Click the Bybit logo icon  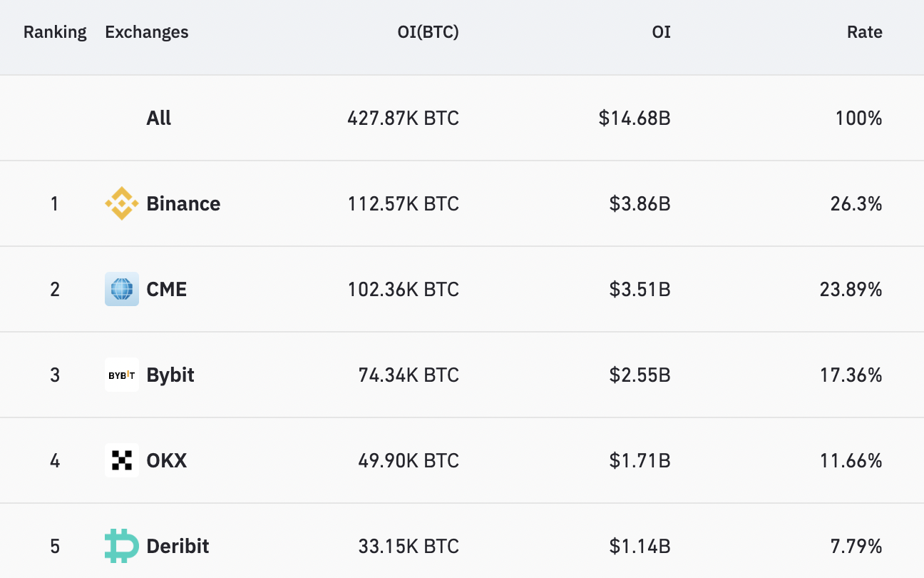122,375
